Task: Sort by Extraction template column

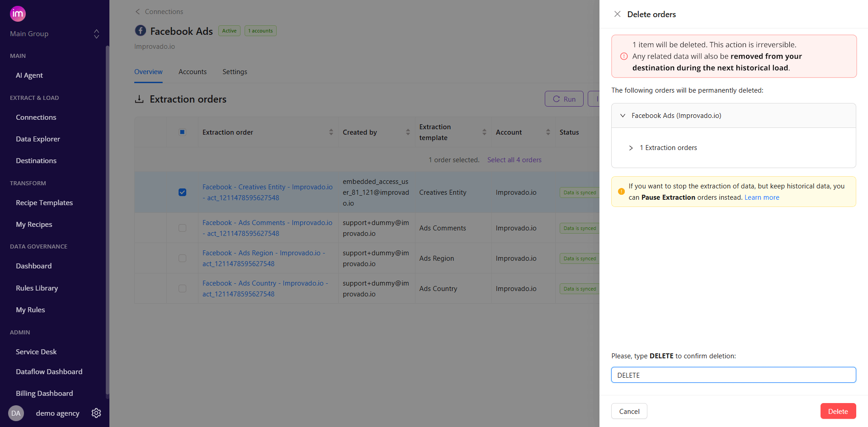Action: click(484, 132)
